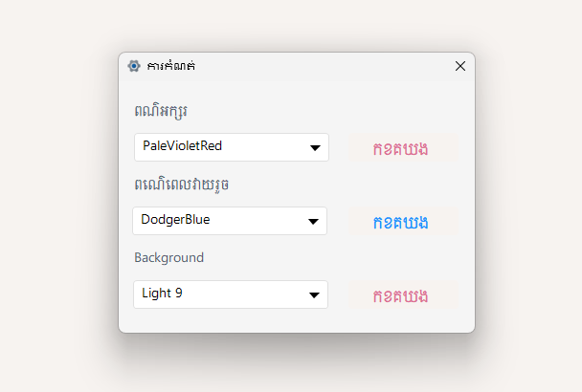Click the DodgerBlue Khmer sample text preview
582x392 pixels.
tap(401, 222)
